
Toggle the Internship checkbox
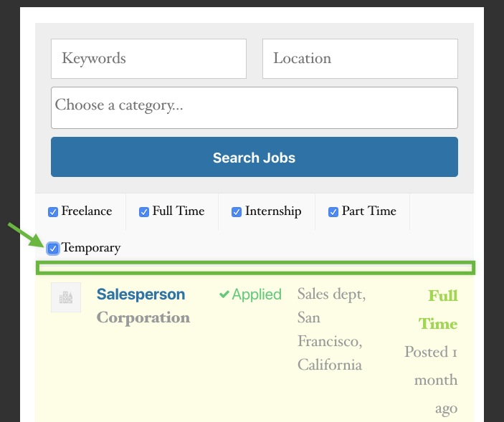pos(237,212)
